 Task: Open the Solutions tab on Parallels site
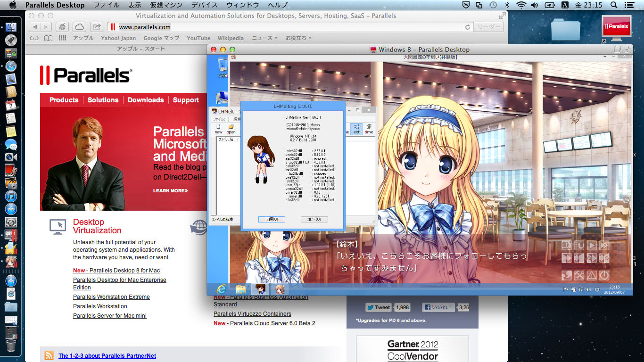(x=103, y=100)
